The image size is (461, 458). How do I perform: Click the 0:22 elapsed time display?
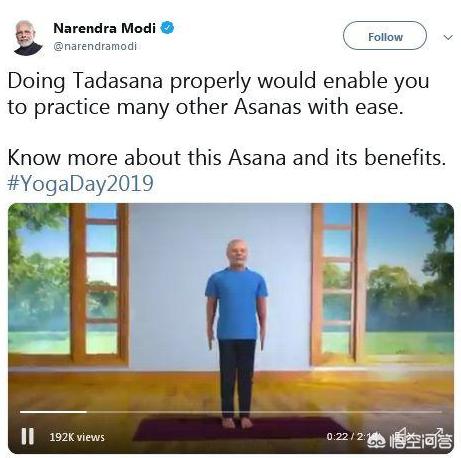(x=337, y=436)
